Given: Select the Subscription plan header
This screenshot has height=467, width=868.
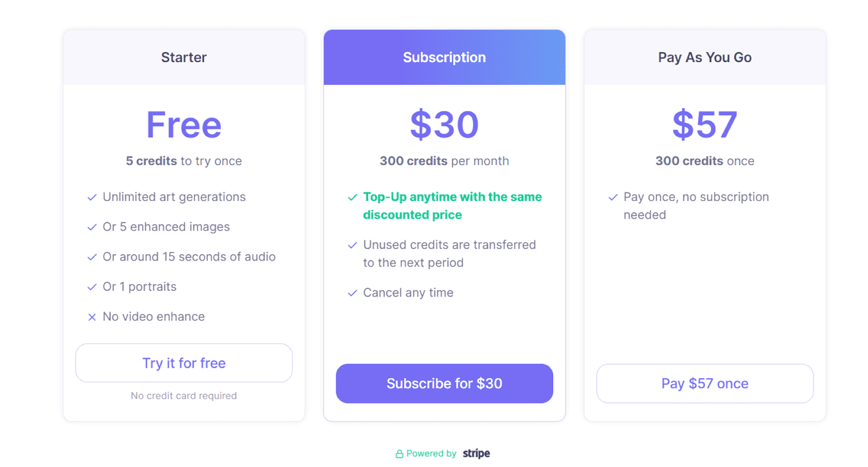Looking at the screenshot, I should pos(444,58).
